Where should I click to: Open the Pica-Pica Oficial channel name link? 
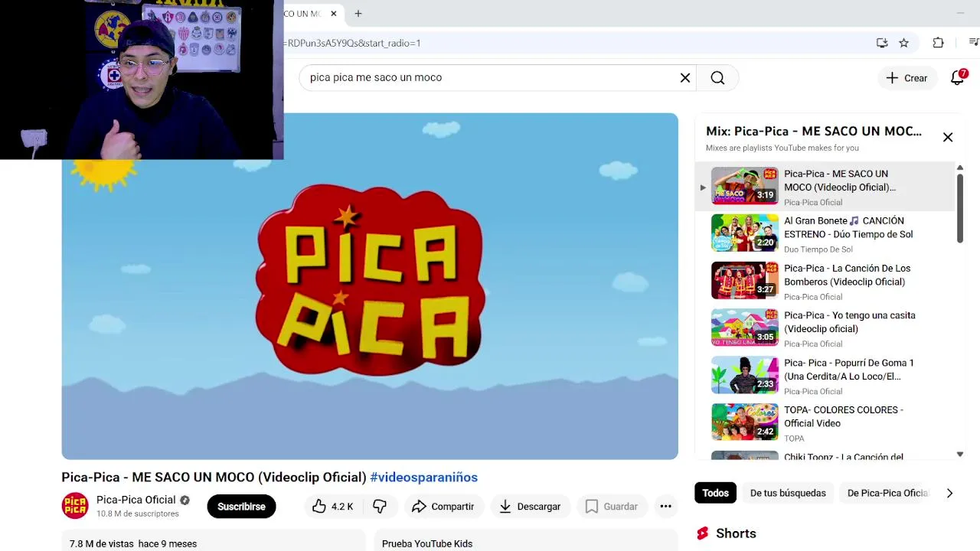pyautogui.click(x=136, y=500)
